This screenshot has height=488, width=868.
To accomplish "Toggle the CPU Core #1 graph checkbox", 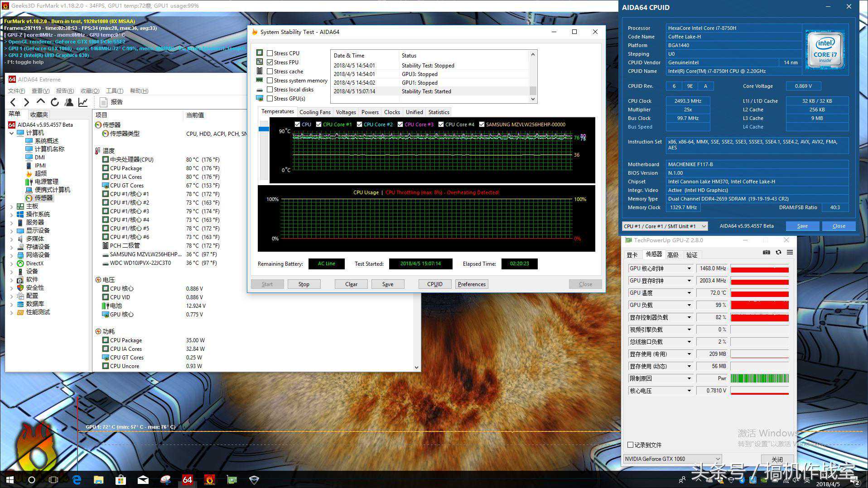I will click(x=319, y=124).
